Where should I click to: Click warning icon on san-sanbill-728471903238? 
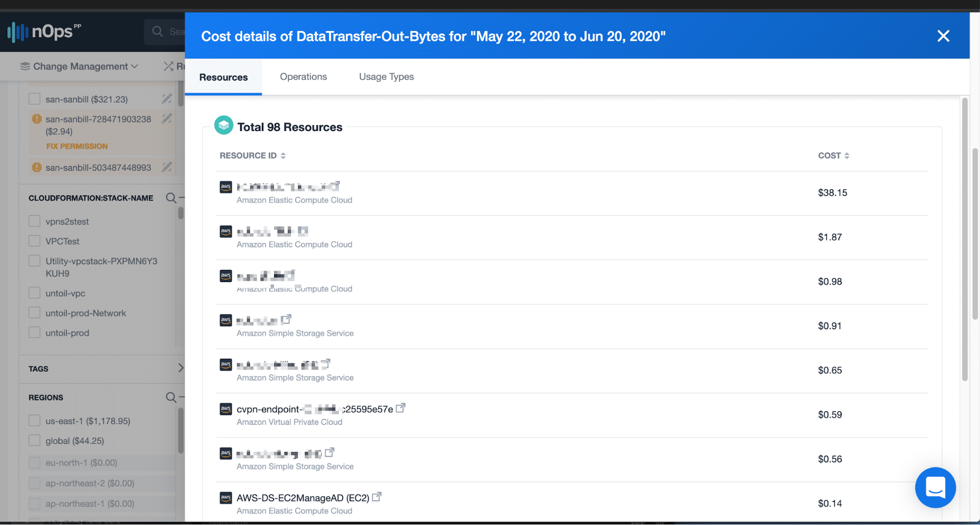pos(36,119)
